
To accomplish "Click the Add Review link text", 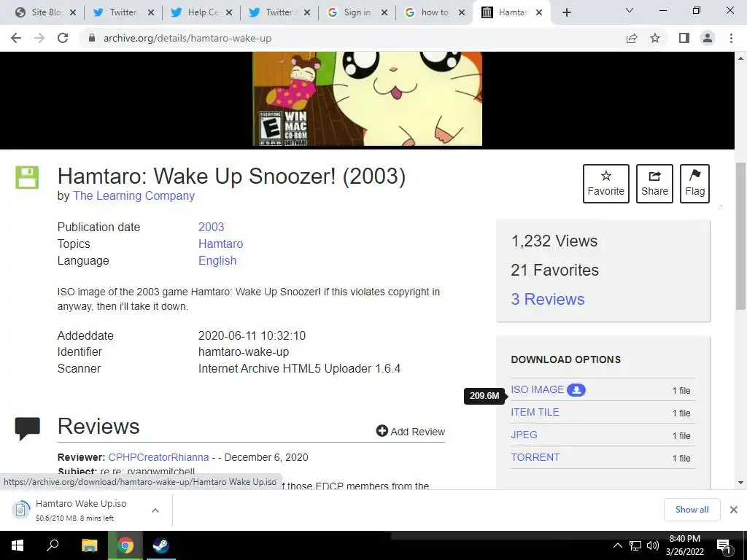I will 418,432.
